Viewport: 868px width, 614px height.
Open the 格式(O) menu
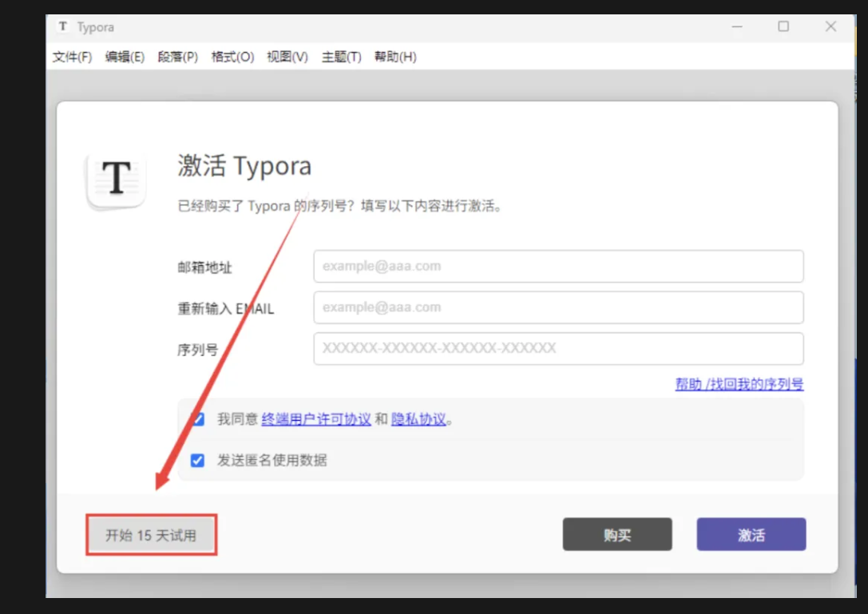tap(232, 57)
